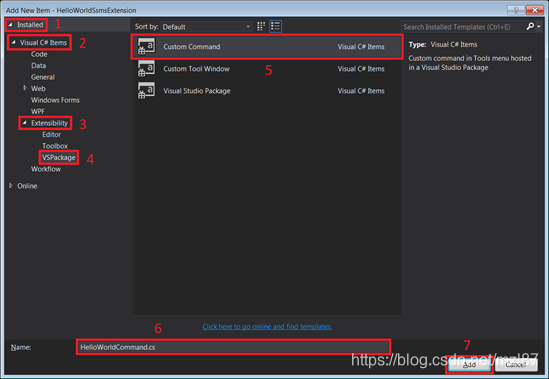The image size is (549, 379).
Task: Click the Add button
Action: pyautogui.click(x=469, y=365)
